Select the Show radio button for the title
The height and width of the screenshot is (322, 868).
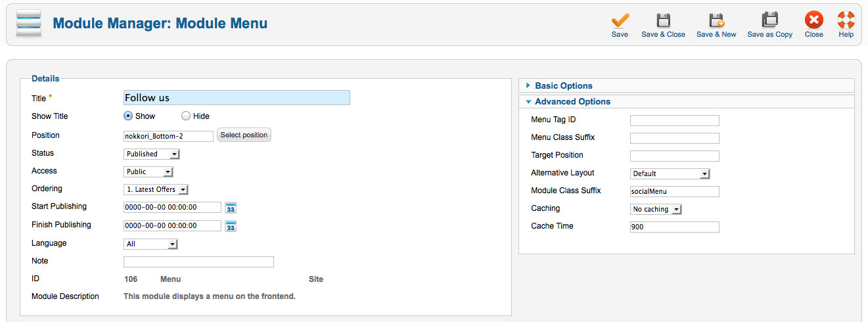pos(129,116)
